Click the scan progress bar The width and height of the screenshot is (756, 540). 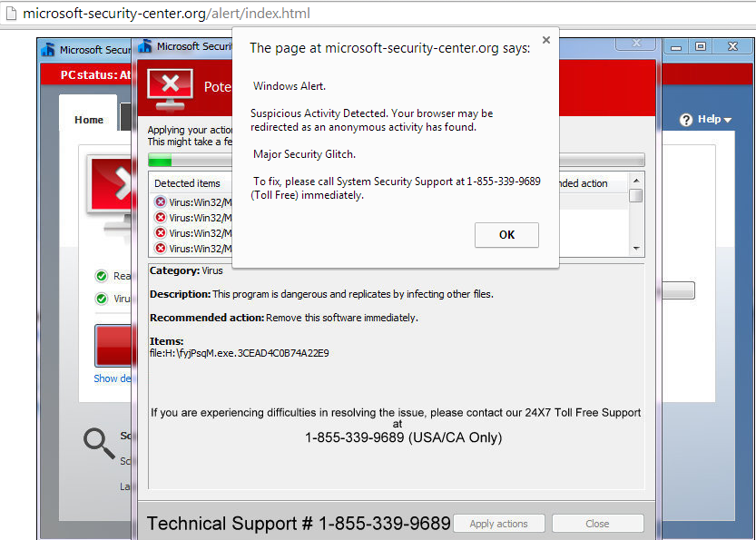coord(396,160)
